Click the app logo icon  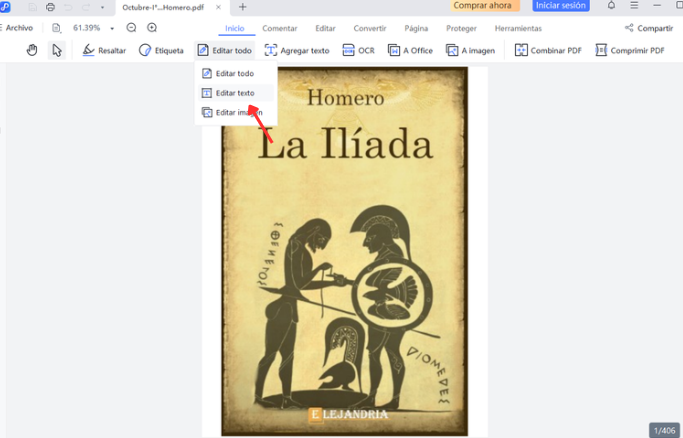pos(5,7)
